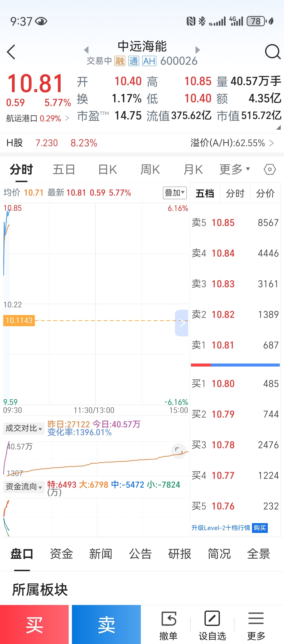Open the 成交对比 dropdown

[24, 428]
